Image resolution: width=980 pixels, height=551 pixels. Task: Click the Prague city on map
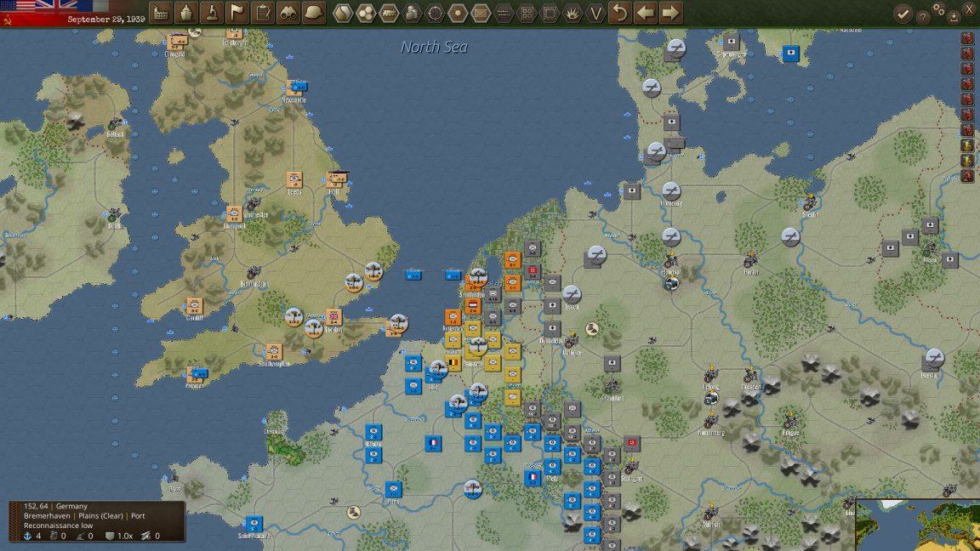(790, 422)
